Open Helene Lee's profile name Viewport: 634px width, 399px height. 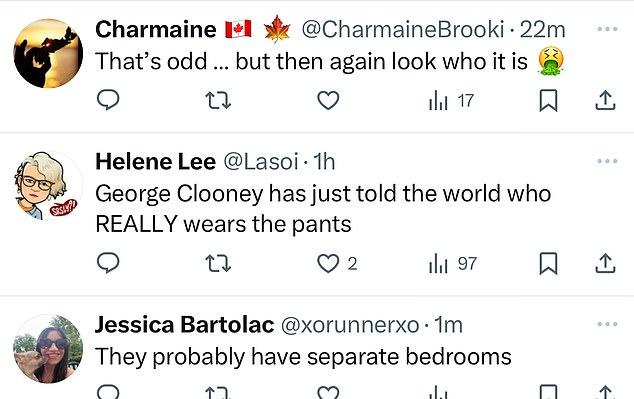[155, 162]
